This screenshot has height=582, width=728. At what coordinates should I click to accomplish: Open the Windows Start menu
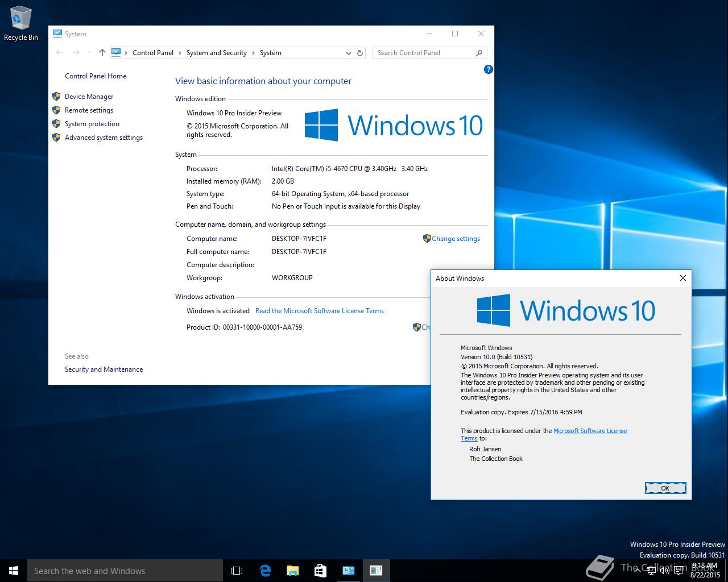pos(14,571)
